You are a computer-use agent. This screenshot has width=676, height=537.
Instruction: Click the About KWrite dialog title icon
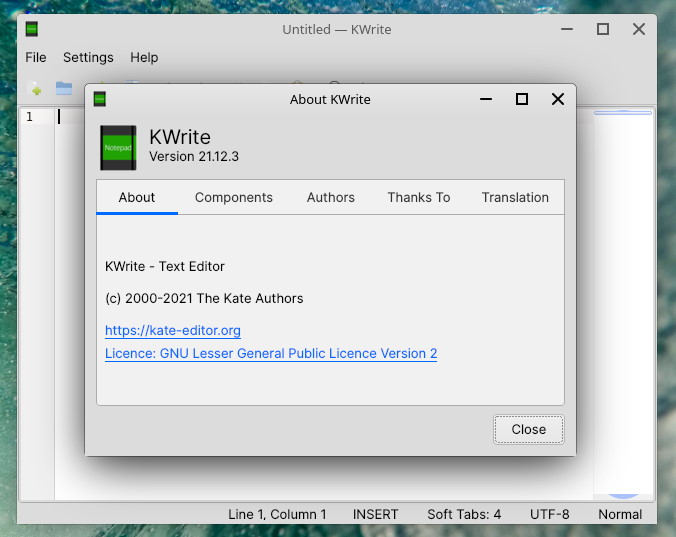(100, 99)
